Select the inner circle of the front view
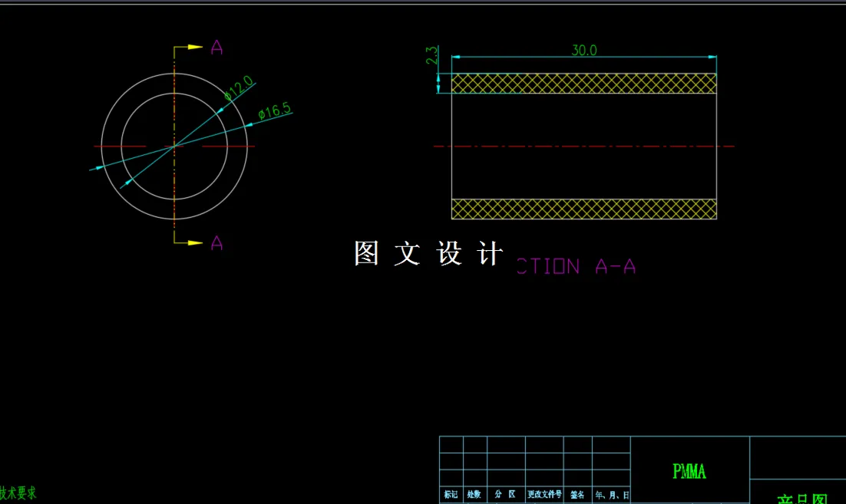Screen dimensions: 846x504 coord(174,92)
